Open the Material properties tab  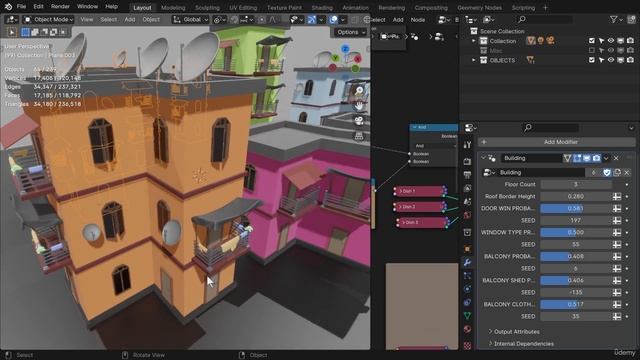tap(468, 329)
